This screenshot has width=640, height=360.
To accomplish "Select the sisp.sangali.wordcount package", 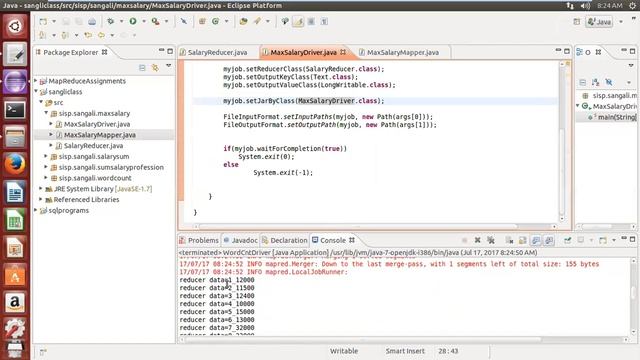I will click(x=95, y=178).
